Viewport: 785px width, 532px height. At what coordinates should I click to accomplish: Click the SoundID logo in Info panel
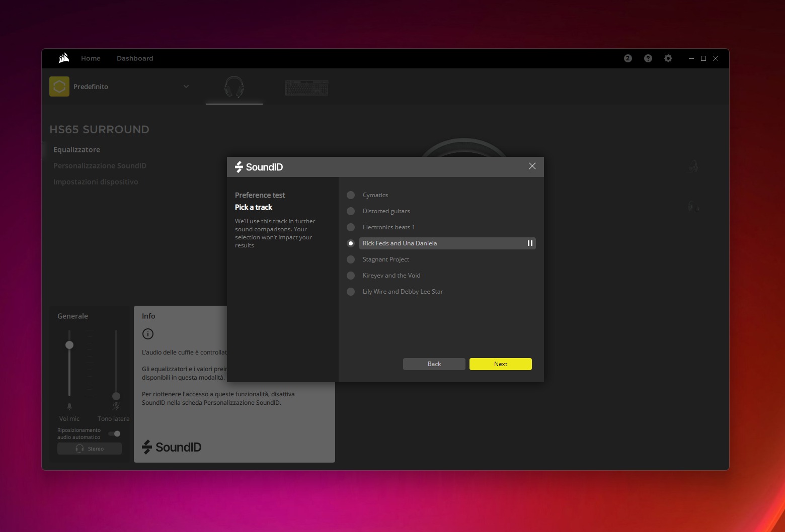[172, 447]
